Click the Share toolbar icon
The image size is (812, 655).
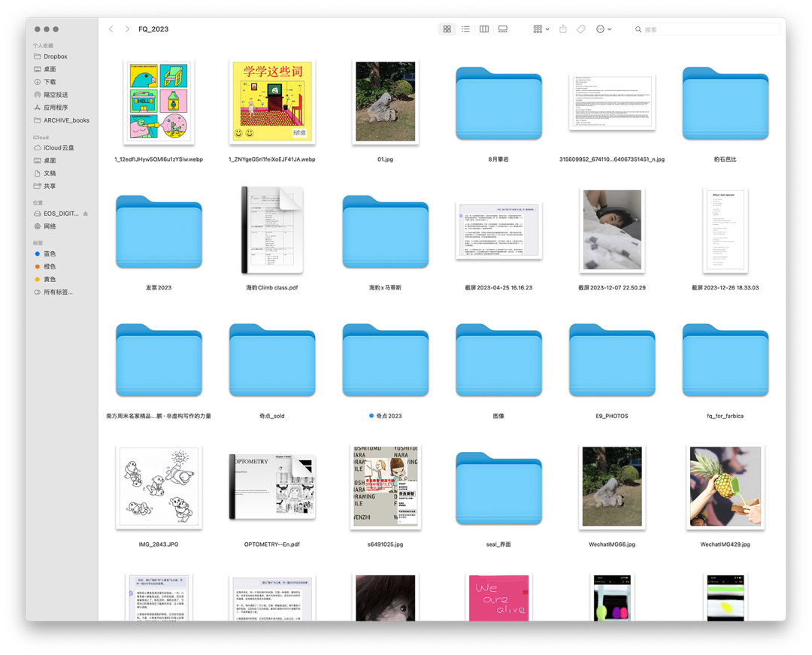point(563,29)
